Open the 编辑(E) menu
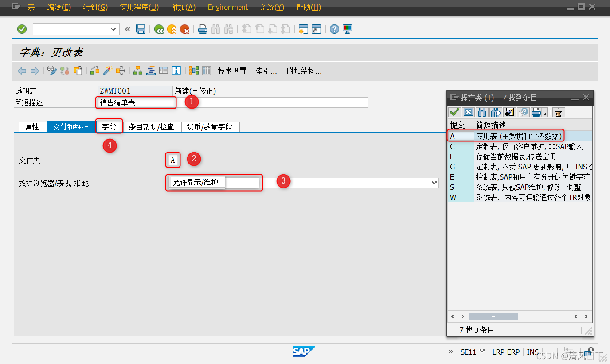 click(59, 7)
